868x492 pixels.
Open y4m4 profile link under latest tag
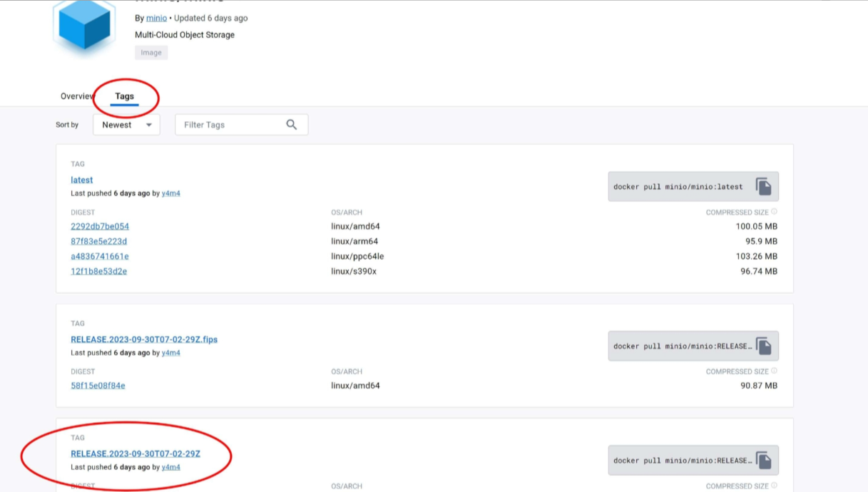point(170,193)
